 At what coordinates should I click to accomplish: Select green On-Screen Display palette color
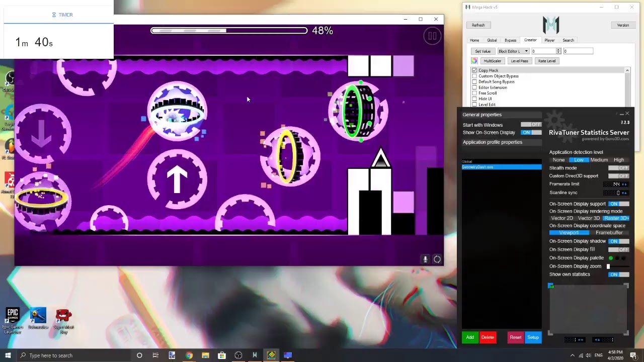(611, 258)
